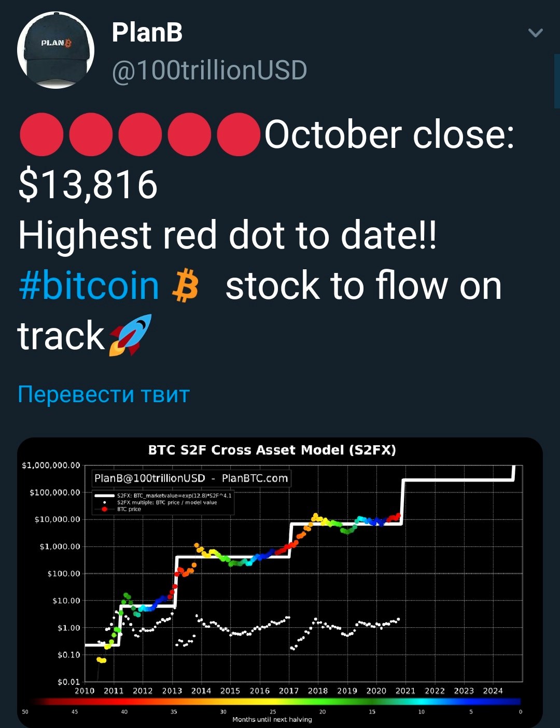Tap the Перевести твит translate link
560x728 pixels.
[104, 394]
